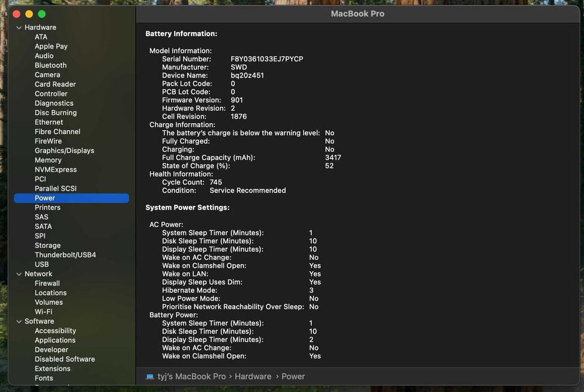Click the cycle count value 745
This screenshot has width=584, height=392.
[x=215, y=182]
